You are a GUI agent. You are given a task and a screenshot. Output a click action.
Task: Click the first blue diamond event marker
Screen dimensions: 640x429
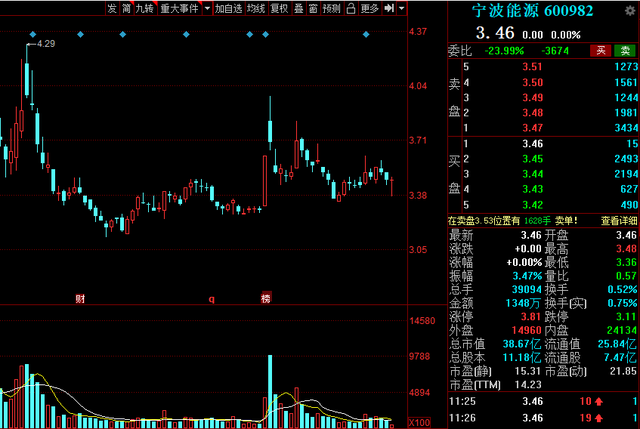click(33, 34)
